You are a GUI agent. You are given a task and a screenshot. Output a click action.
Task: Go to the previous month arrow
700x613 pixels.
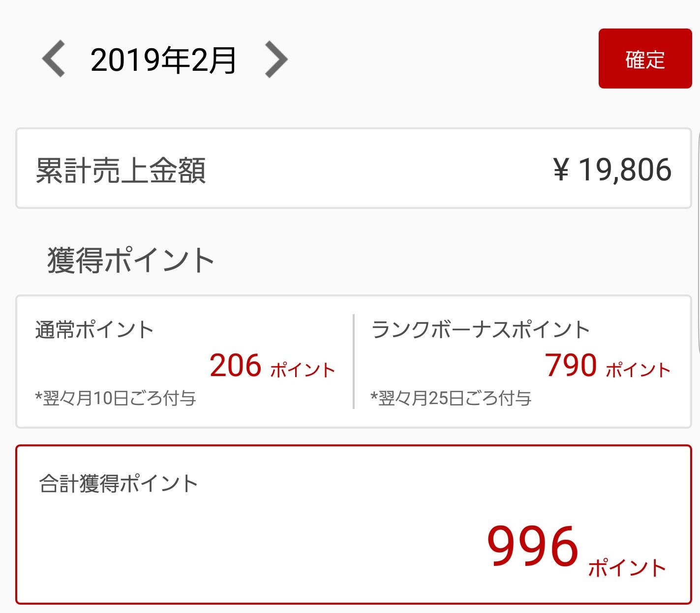pyautogui.click(x=53, y=59)
